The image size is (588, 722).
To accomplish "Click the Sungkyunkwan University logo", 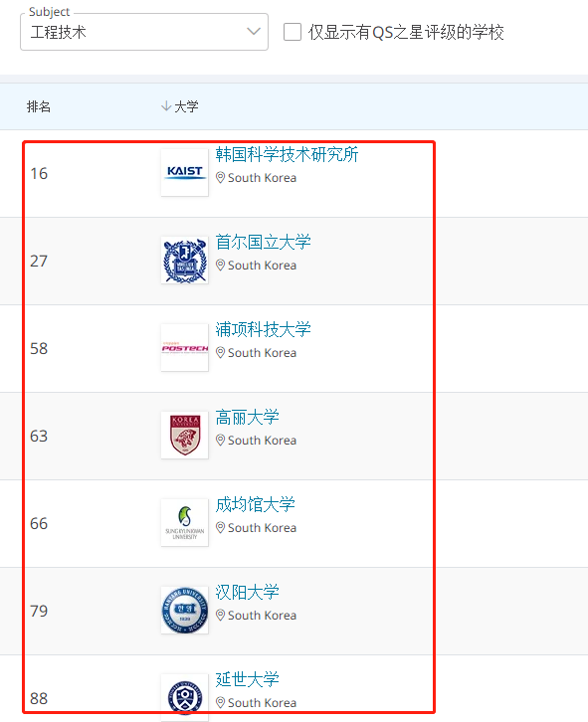I will [x=184, y=523].
